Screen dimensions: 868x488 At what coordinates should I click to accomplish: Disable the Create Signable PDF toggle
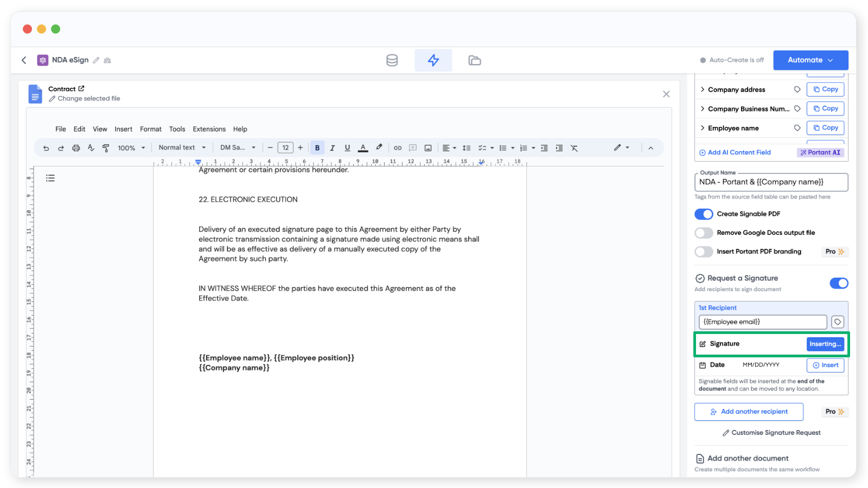(704, 214)
